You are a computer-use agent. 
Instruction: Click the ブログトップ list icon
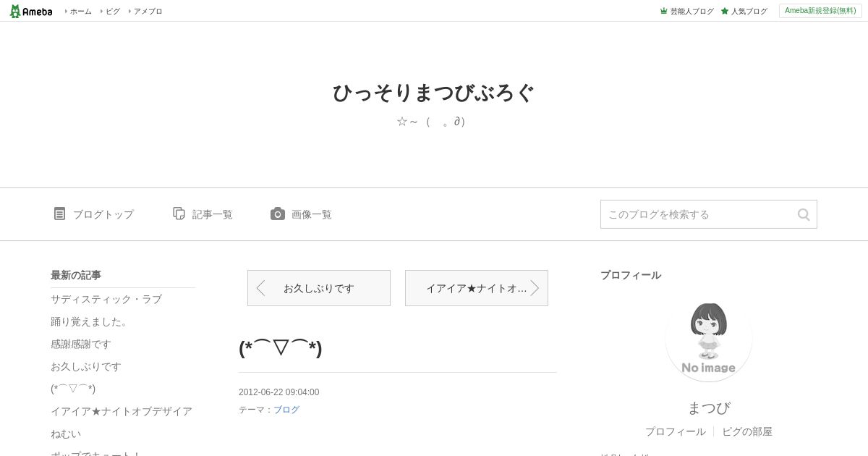pos(59,214)
